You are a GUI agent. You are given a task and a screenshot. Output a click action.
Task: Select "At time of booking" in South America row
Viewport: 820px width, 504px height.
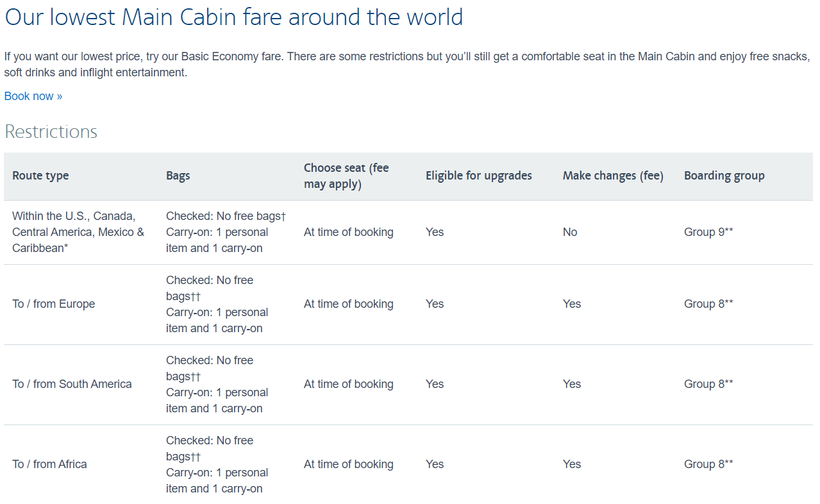pyautogui.click(x=349, y=384)
